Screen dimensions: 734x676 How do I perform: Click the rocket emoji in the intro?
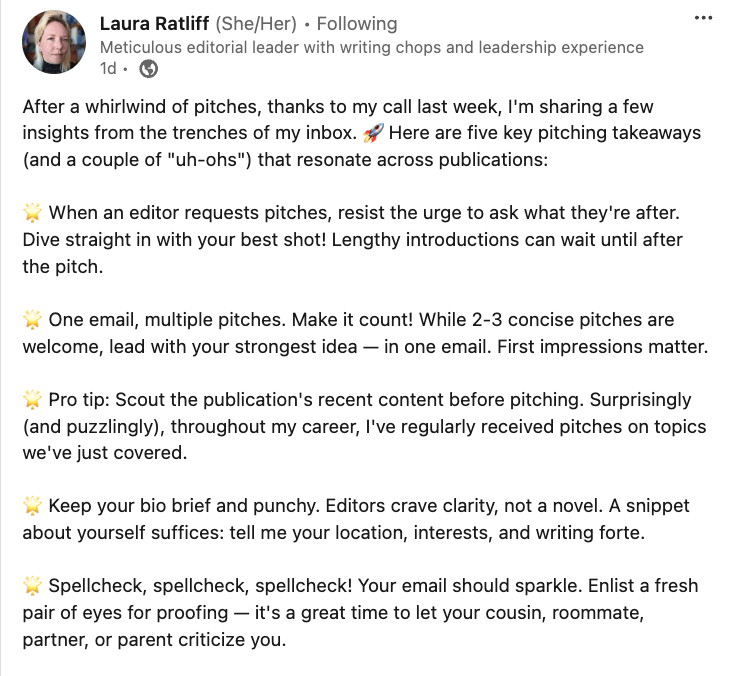373,133
